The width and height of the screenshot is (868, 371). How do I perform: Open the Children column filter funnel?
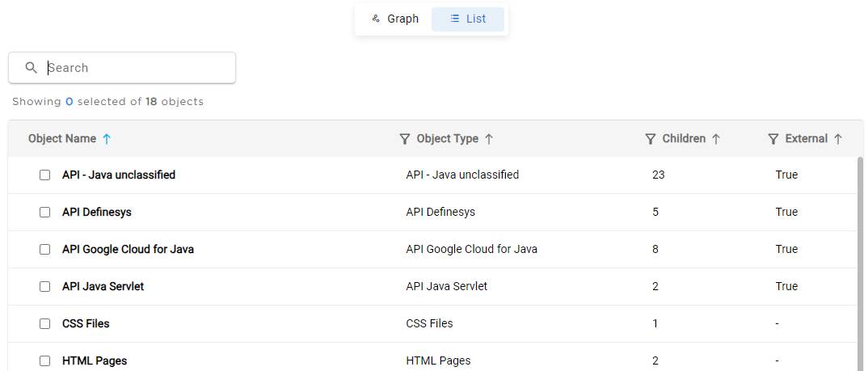pos(651,139)
